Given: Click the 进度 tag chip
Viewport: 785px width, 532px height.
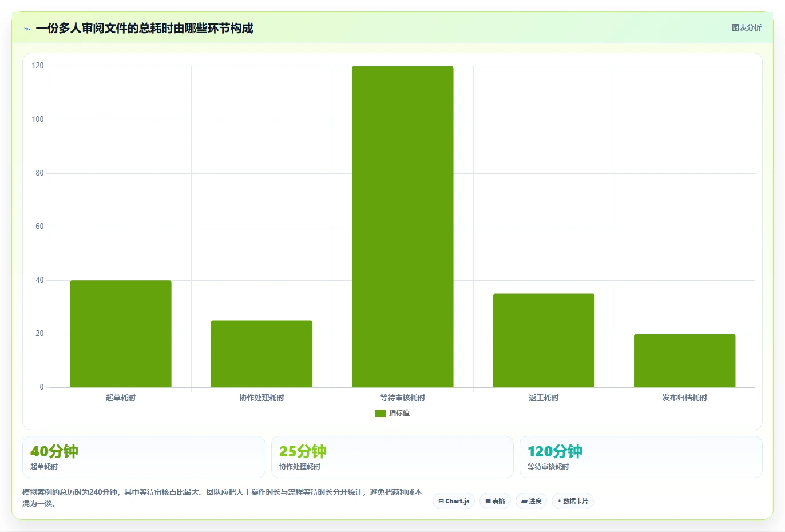Looking at the screenshot, I should [531, 501].
